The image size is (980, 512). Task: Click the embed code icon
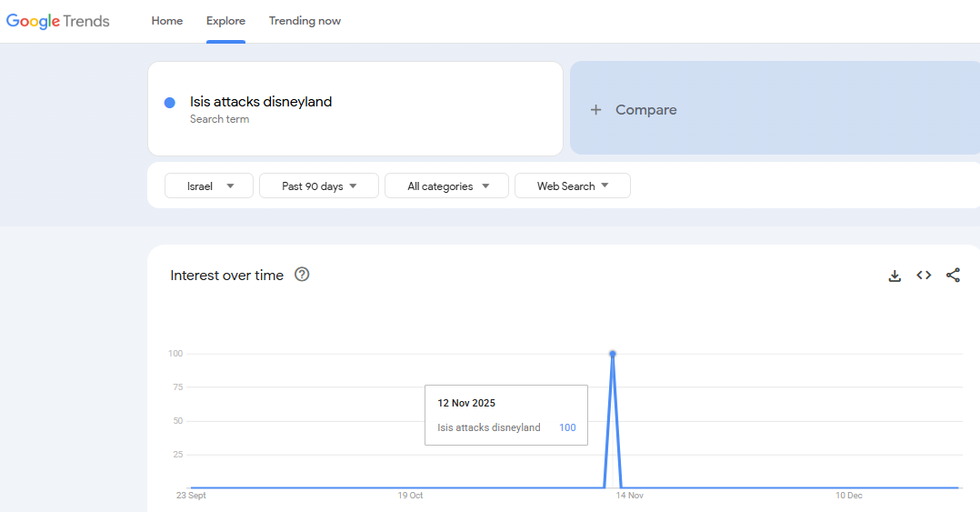tap(924, 276)
